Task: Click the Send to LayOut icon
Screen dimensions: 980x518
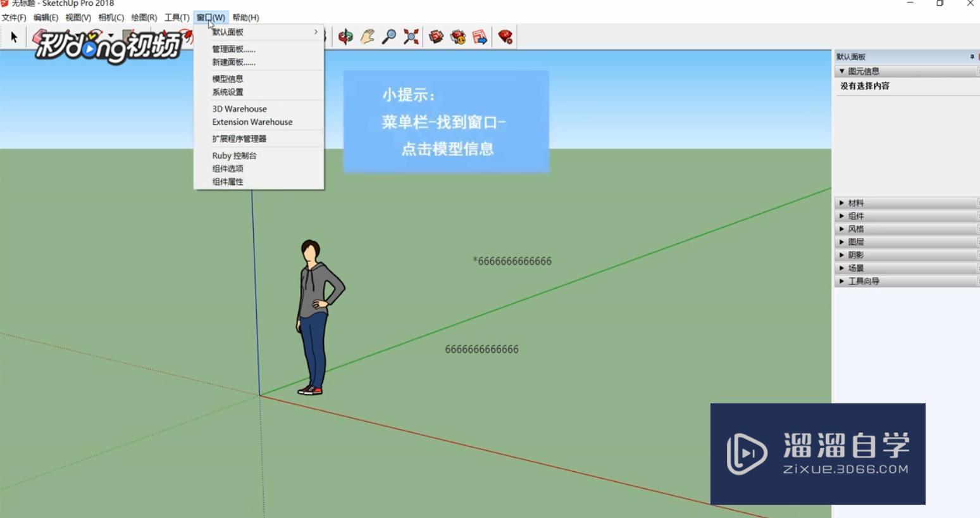Action: [x=480, y=37]
